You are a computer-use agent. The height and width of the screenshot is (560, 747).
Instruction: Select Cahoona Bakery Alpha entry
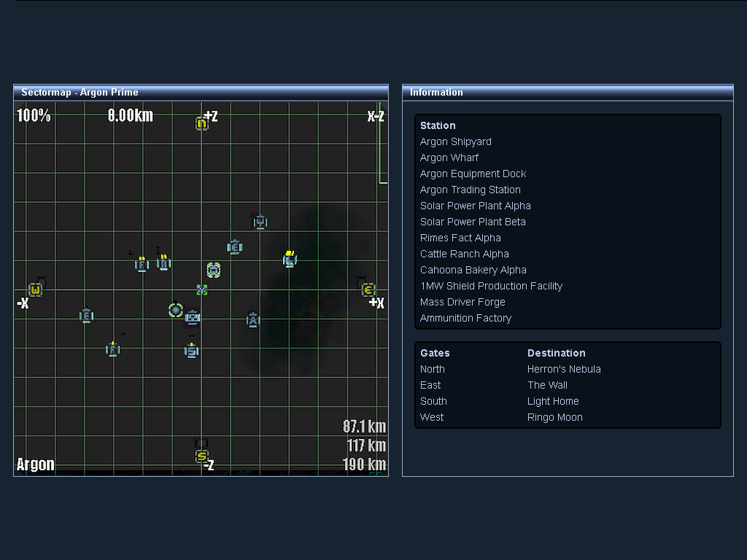pyautogui.click(x=473, y=270)
